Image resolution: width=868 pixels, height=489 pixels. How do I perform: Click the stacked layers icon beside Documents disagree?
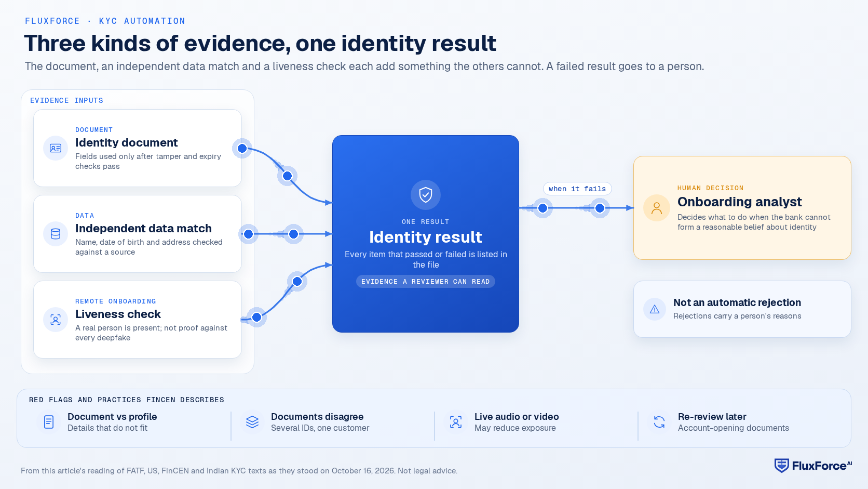tap(252, 422)
